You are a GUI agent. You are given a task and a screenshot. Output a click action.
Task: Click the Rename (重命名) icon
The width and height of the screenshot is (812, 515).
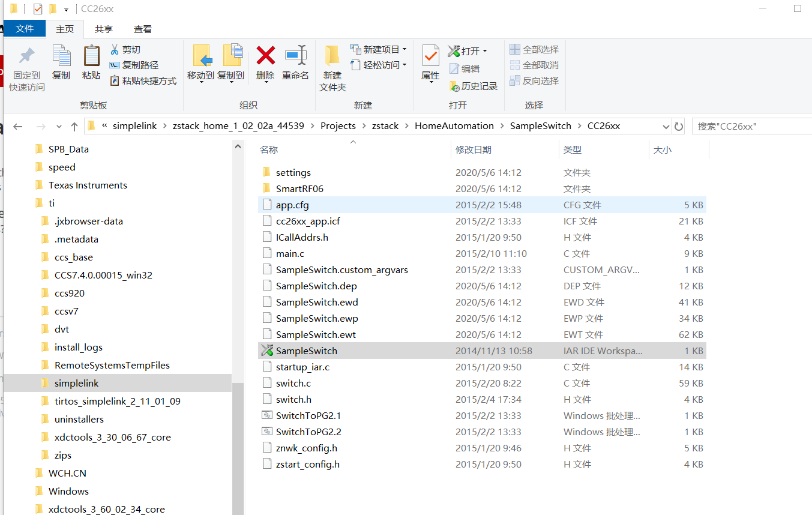[x=295, y=56]
